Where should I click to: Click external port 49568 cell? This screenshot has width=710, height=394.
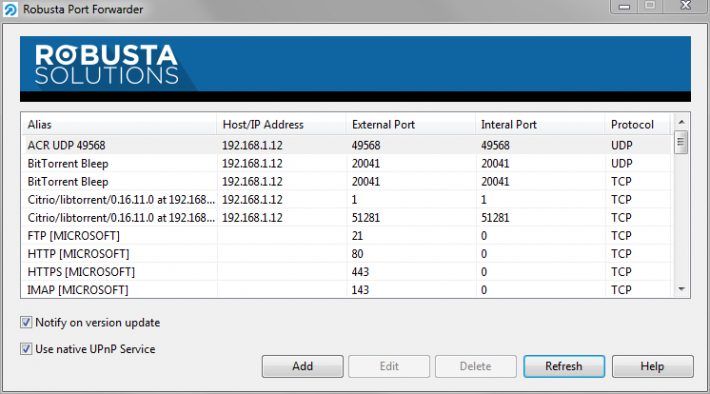coord(366,145)
